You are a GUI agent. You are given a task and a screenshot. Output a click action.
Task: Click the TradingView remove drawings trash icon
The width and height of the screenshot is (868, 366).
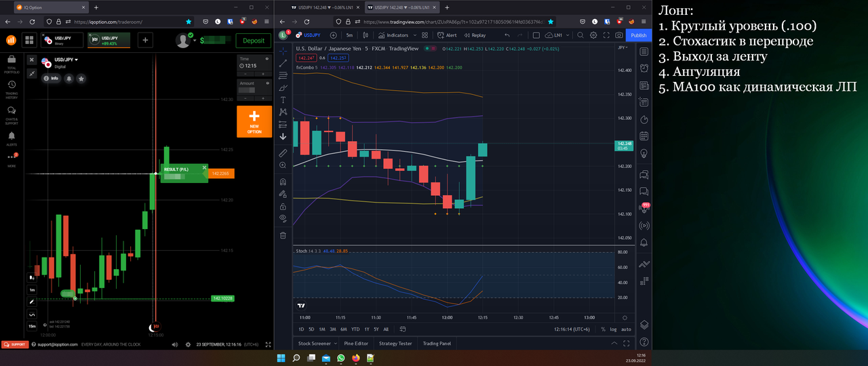pos(283,236)
